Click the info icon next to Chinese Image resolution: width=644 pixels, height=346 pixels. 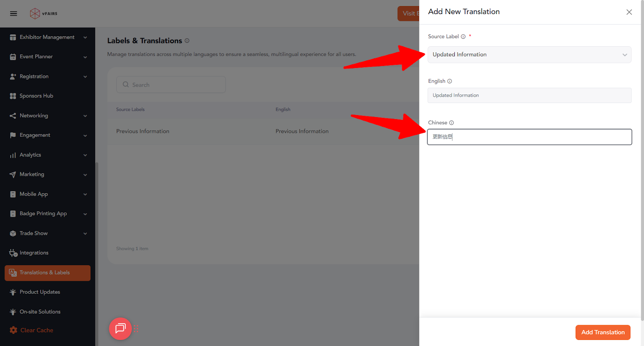452,123
